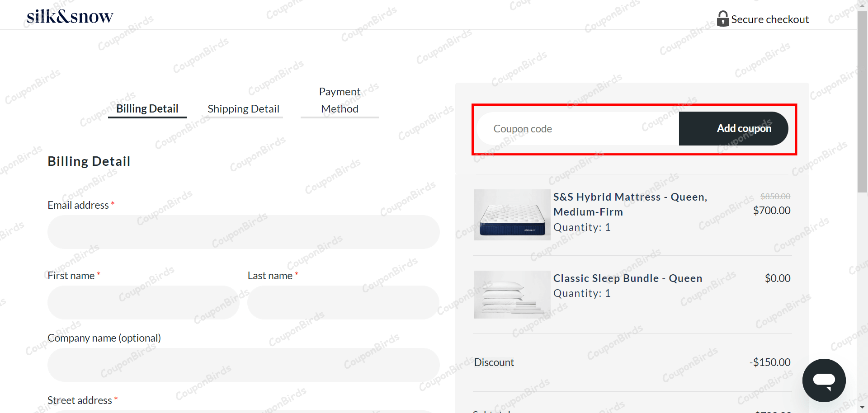This screenshot has width=868, height=413.
Task: Click the scrollbar down arrow
Action: click(862, 408)
